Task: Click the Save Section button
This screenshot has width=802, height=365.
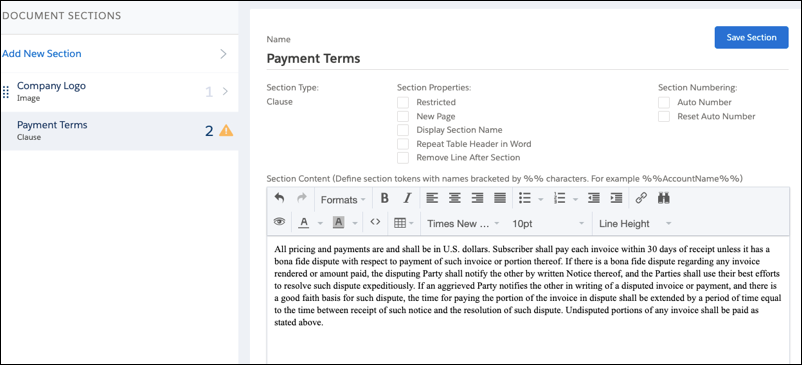Action: pos(751,37)
